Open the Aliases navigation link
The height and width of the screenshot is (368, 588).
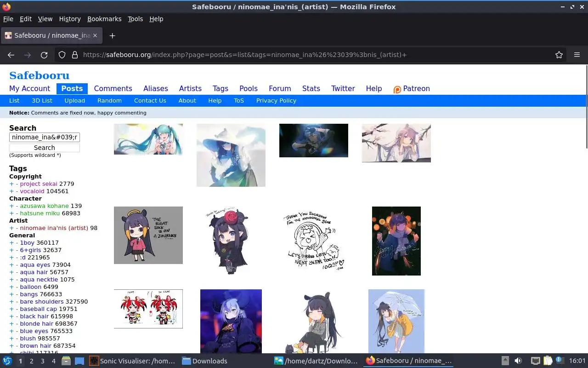click(x=156, y=89)
